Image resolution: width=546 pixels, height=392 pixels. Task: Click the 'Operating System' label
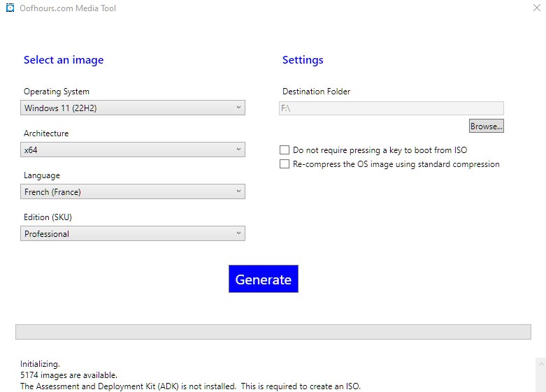point(57,92)
